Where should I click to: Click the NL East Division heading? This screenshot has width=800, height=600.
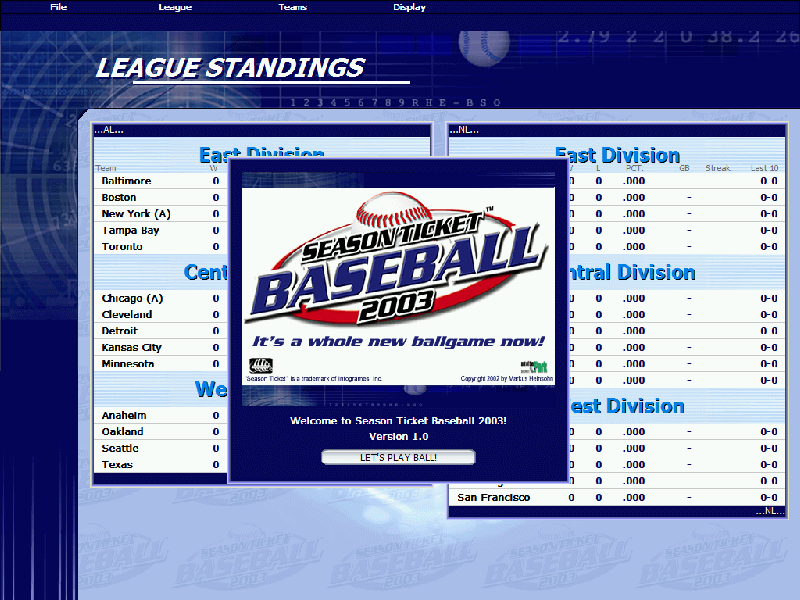click(617, 155)
